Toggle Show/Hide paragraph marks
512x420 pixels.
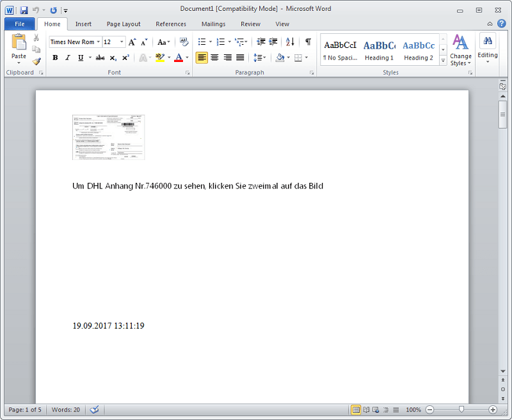[308, 42]
